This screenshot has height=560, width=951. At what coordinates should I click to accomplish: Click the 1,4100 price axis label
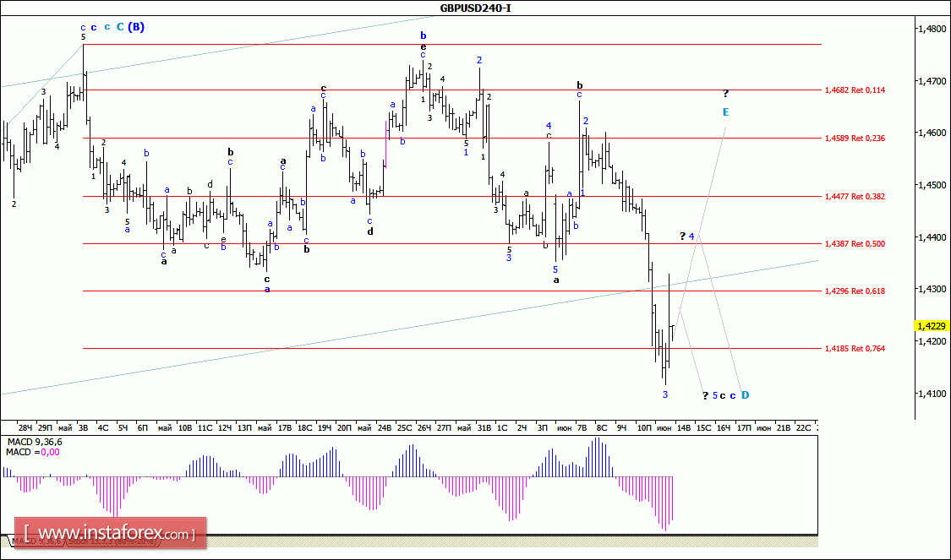coord(932,394)
